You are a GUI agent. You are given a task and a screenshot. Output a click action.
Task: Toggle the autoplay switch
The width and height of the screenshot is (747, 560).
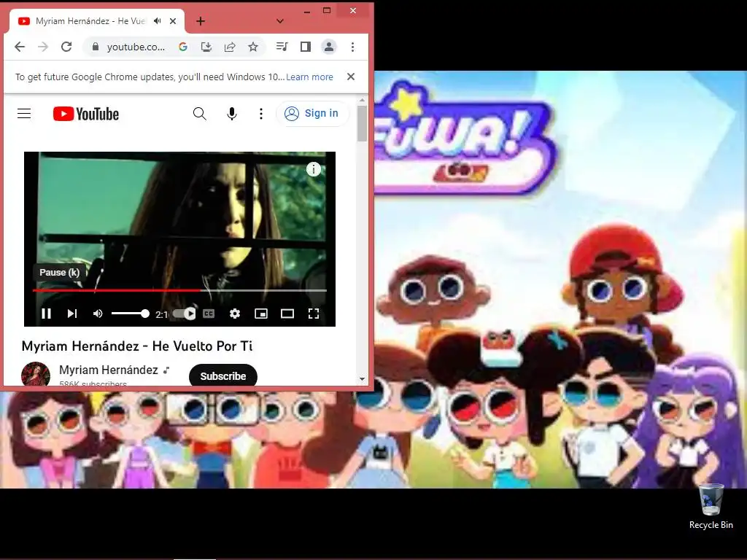(184, 314)
